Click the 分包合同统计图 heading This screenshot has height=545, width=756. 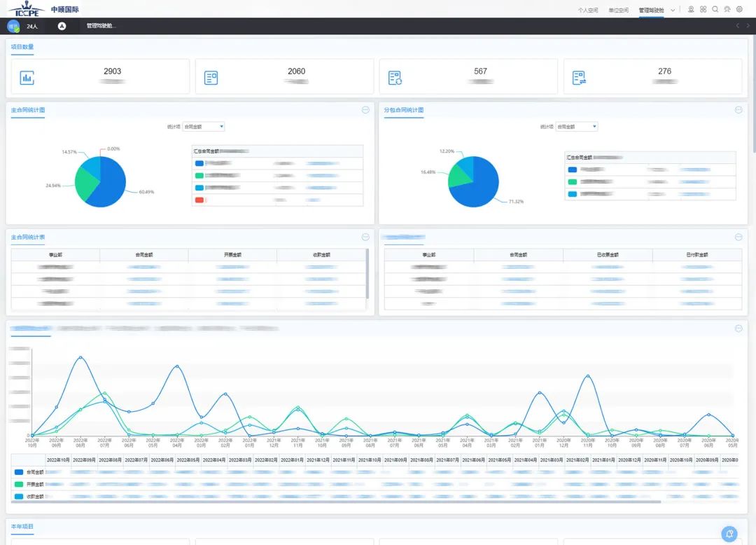[404, 110]
